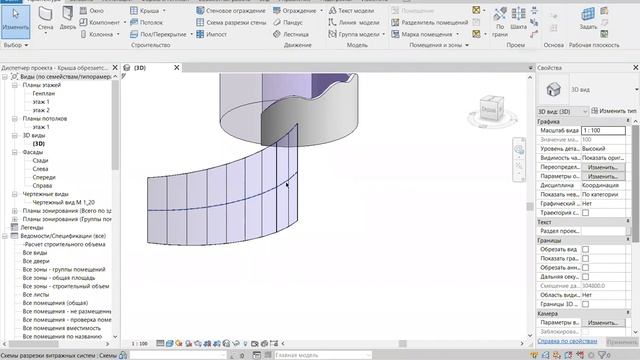Open the Все двери schedule

(36, 261)
